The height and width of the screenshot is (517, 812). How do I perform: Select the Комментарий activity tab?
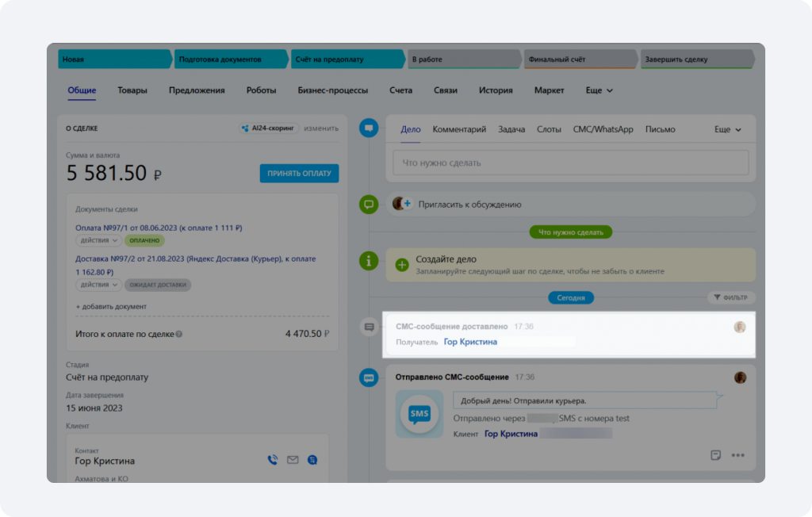[459, 129]
